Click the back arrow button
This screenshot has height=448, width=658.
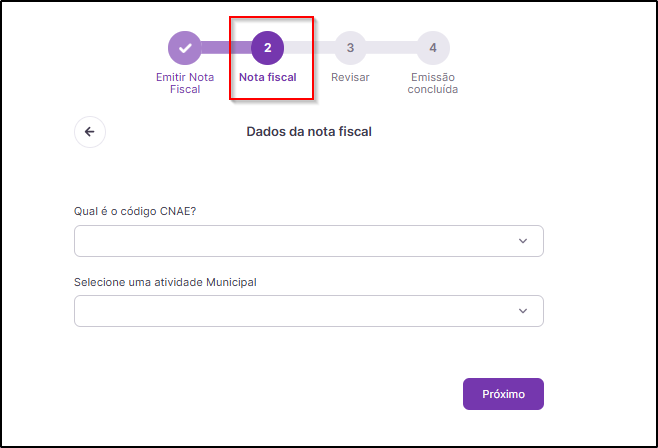90,132
